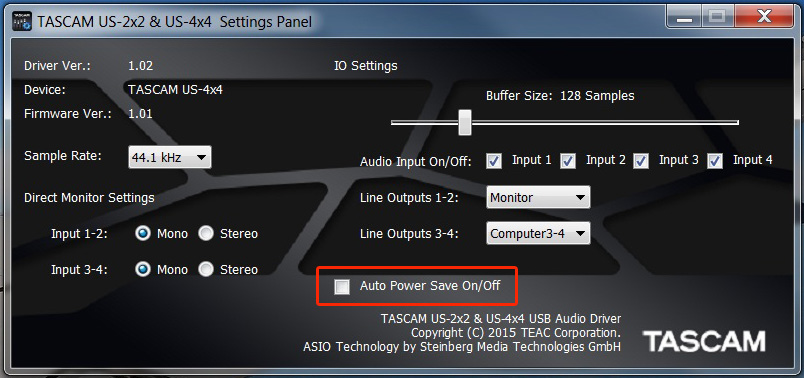Screen dimensions: 804x378
Task: Select Mono for Input 1-2 monitoring
Action: (x=143, y=234)
